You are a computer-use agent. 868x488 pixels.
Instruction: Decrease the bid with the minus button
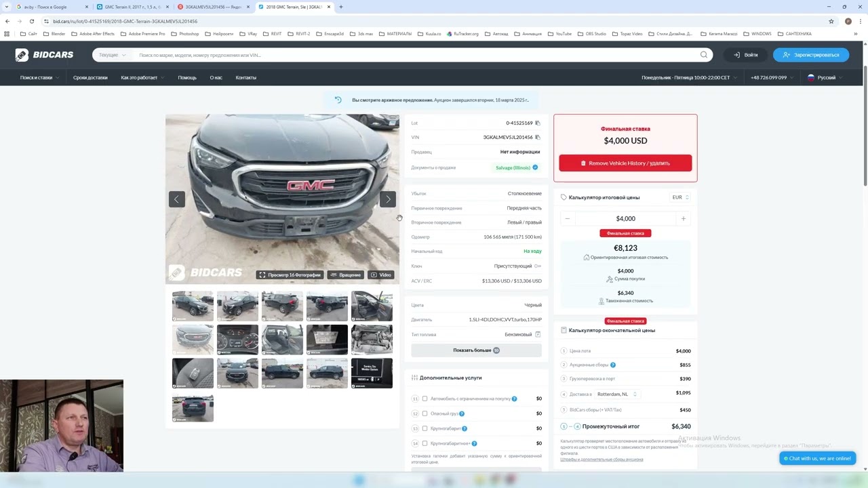568,218
